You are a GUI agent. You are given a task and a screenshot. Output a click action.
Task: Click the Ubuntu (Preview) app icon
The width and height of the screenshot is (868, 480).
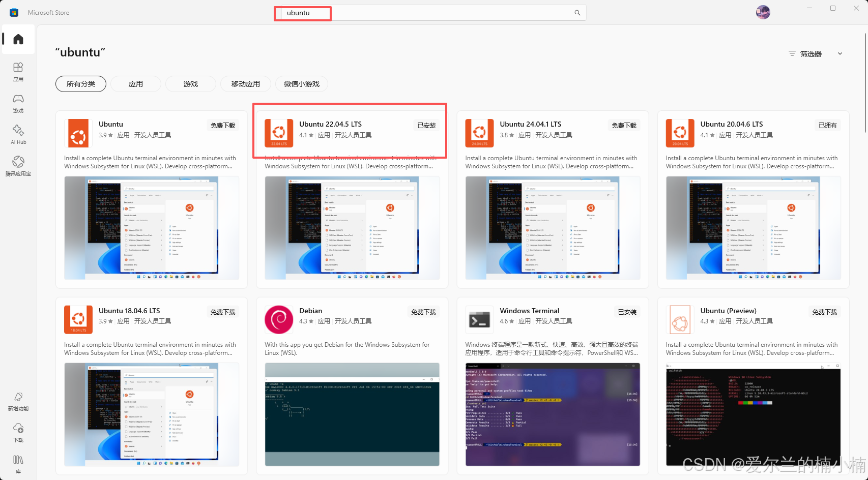[680, 320]
